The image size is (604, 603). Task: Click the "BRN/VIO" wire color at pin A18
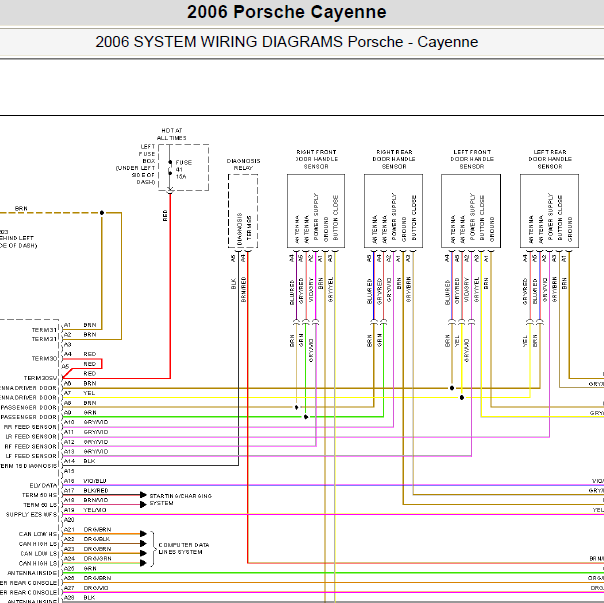pos(96,500)
